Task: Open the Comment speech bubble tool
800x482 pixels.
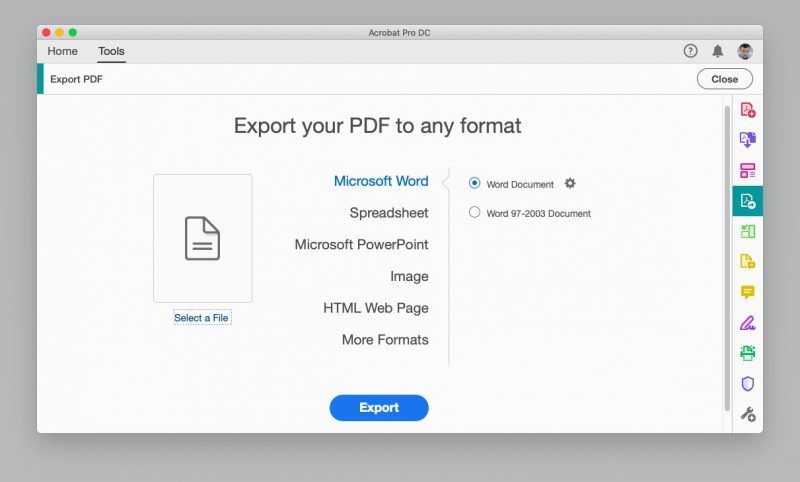Action: (747, 292)
